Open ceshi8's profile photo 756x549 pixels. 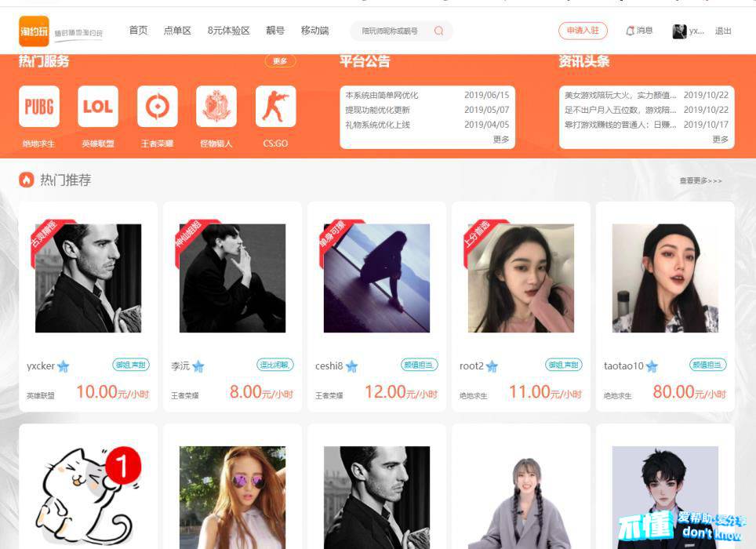point(376,278)
